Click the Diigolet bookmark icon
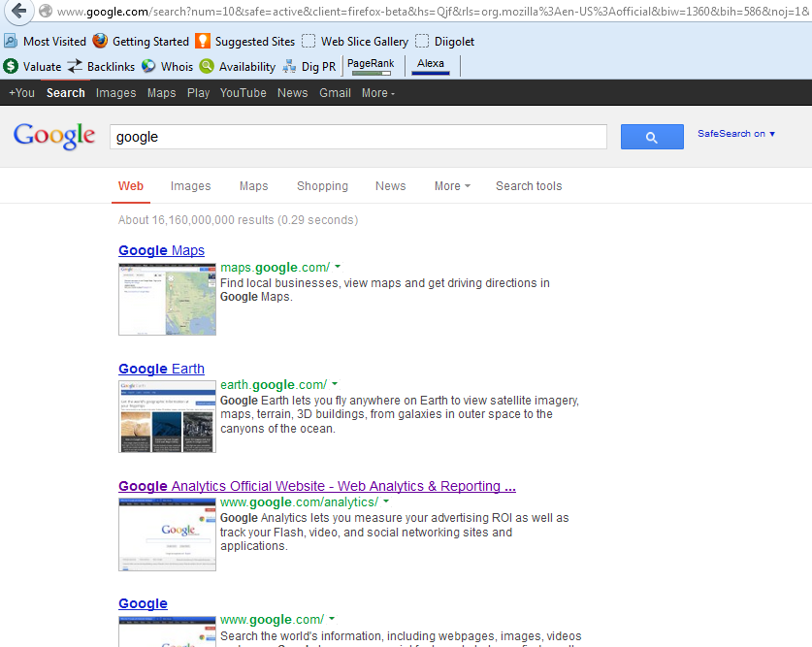This screenshot has height=647, width=812. coord(422,41)
